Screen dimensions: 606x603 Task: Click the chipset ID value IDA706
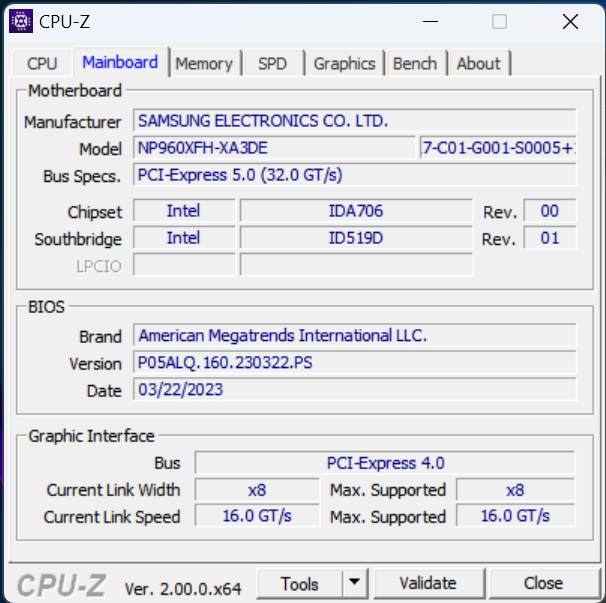tap(356, 211)
